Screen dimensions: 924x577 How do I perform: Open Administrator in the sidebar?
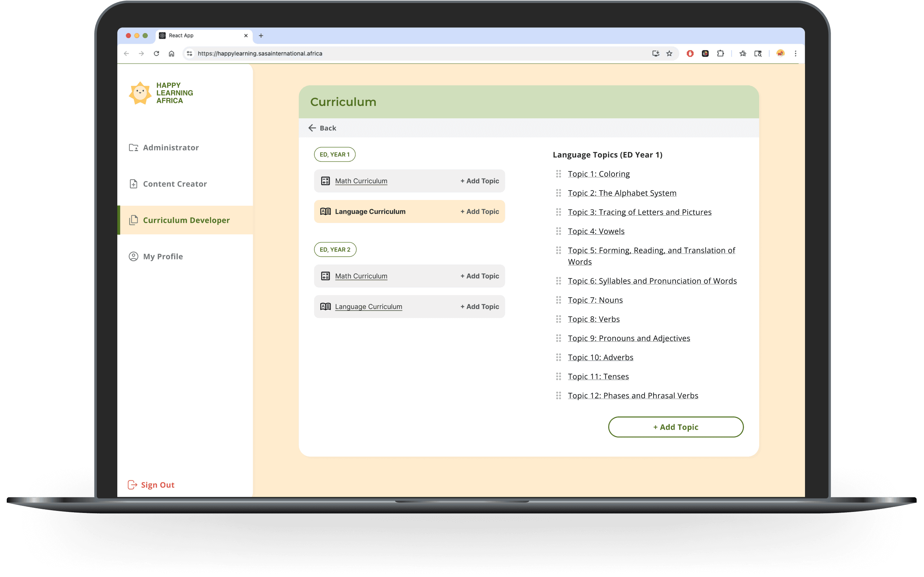(171, 148)
